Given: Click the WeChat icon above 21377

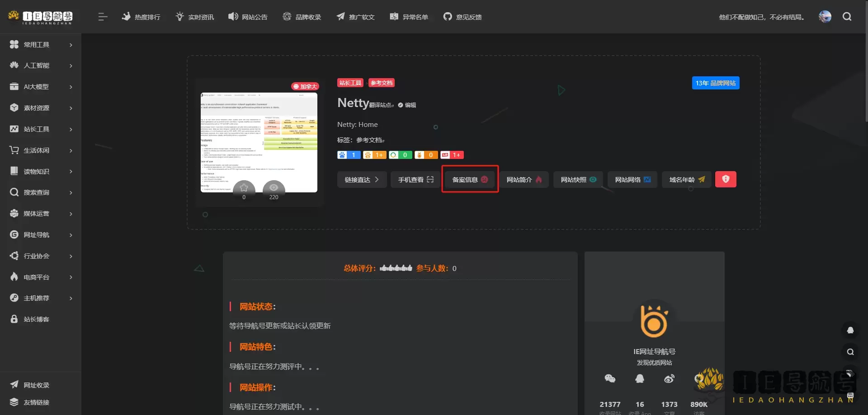Looking at the screenshot, I should pyautogui.click(x=610, y=378).
